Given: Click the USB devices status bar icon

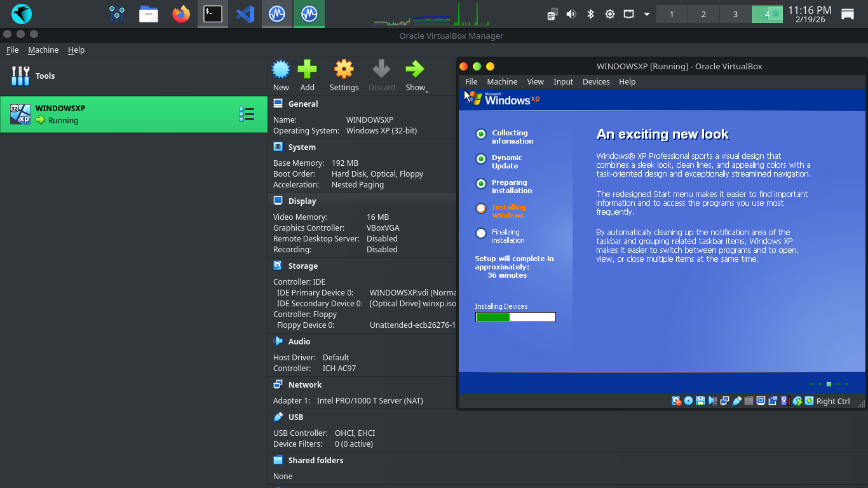Looking at the screenshot, I should click(x=737, y=401).
